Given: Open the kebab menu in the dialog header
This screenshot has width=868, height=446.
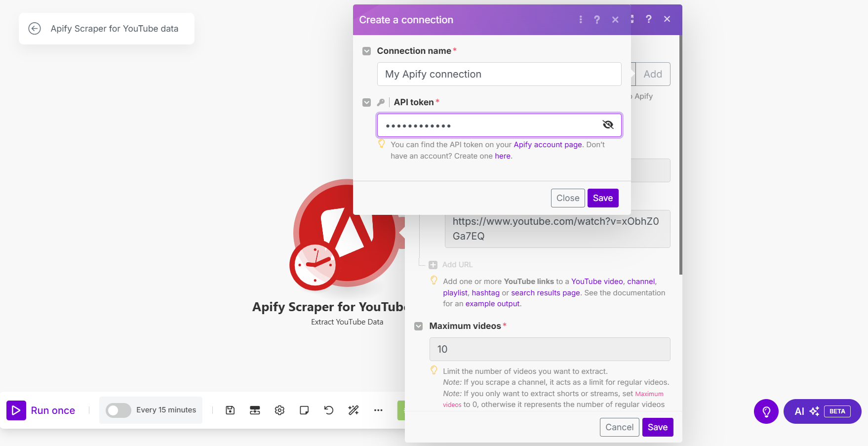Looking at the screenshot, I should click(581, 19).
